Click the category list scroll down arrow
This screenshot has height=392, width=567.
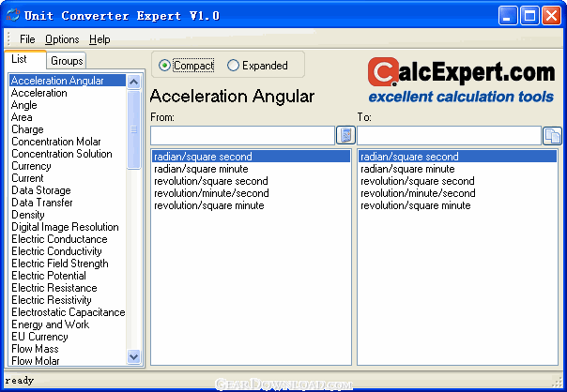[x=134, y=357]
